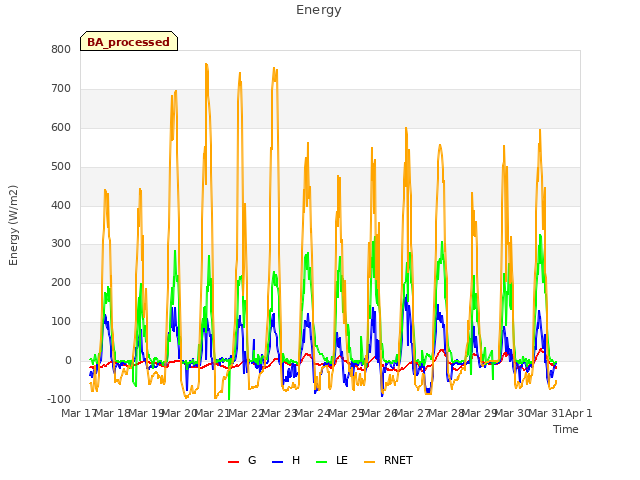Click the Mar 23 x-axis tick label
This screenshot has width=640, height=480.
coord(279,413)
